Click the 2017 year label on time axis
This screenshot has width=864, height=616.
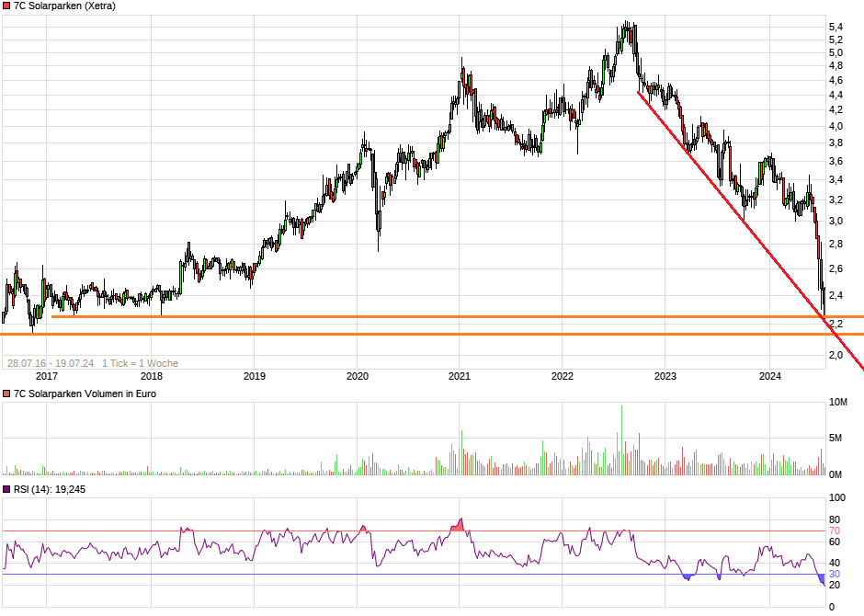point(47,376)
